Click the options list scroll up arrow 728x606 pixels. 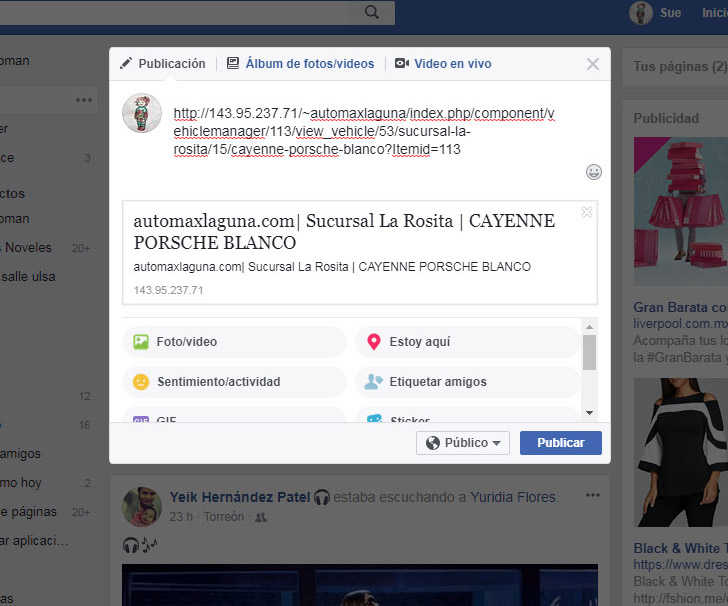pos(589,327)
